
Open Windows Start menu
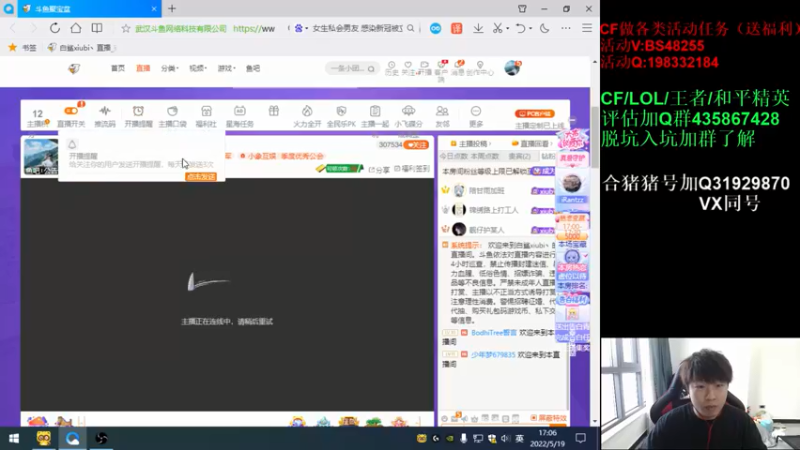[14, 438]
